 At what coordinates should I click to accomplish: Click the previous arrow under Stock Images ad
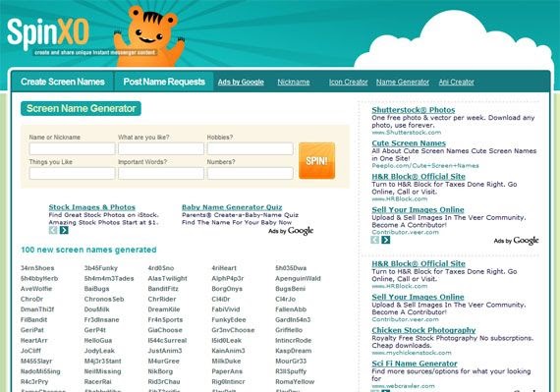pos(53,230)
